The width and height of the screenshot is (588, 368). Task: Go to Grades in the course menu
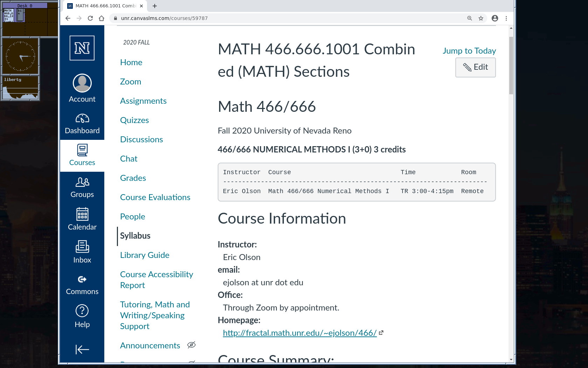133,178
